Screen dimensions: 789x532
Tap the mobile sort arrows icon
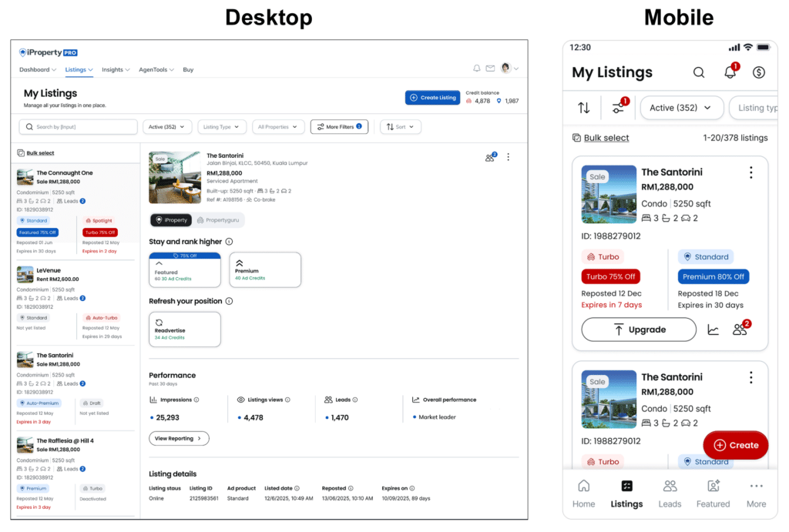coord(583,108)
